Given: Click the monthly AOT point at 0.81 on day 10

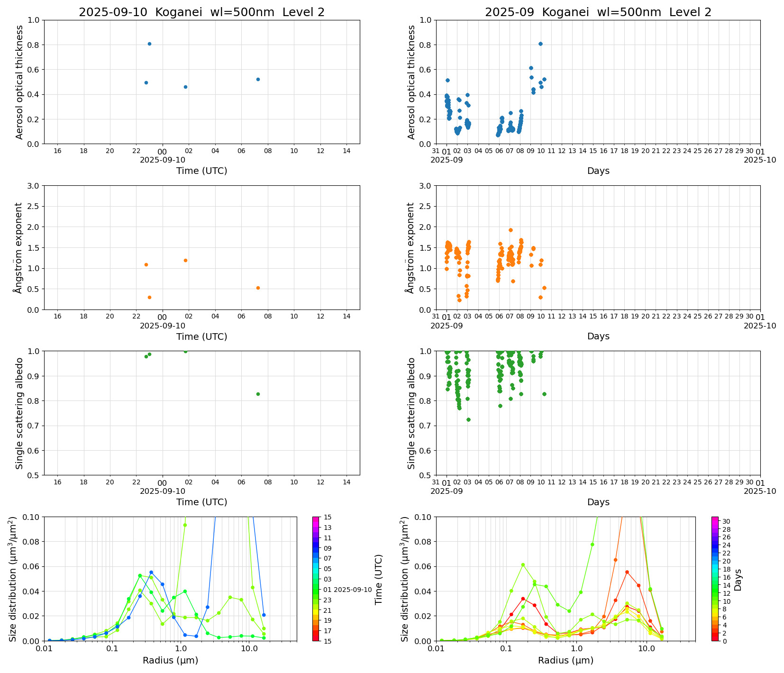Looking at the screenshot, I should point(540,44).
